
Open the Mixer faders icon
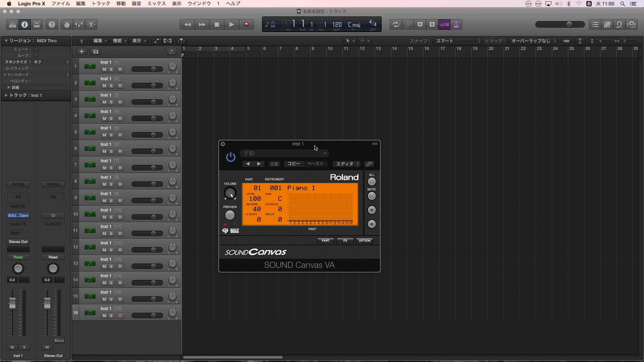click(x=79, y=24)
